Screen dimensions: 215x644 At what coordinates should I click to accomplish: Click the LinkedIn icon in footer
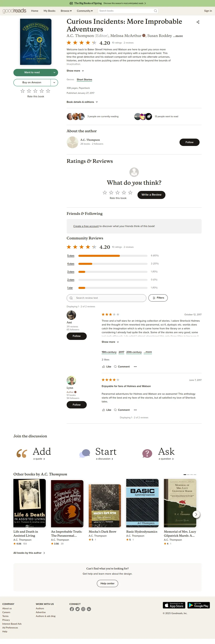89,609
